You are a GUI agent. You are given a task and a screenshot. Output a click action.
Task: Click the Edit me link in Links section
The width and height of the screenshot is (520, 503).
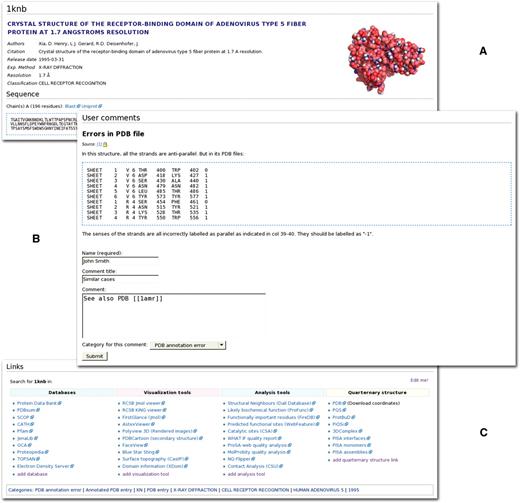(x=419, y=380)
